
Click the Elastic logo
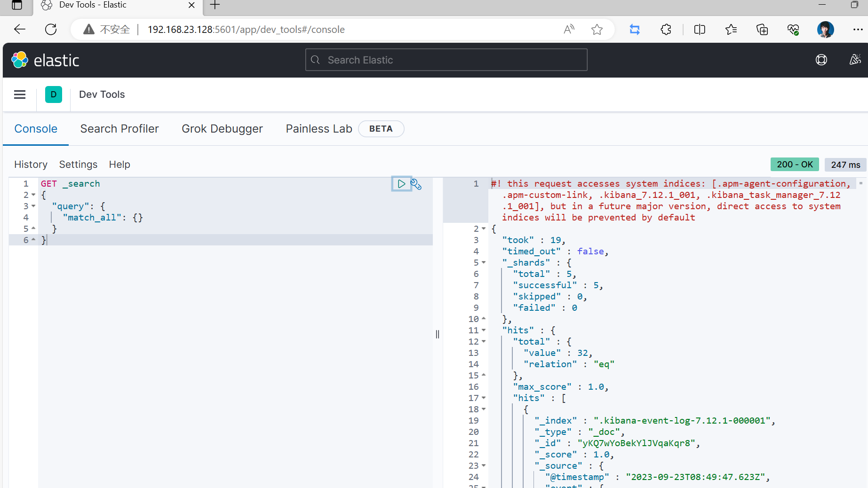pyautogui.click(x=45, y=60)
